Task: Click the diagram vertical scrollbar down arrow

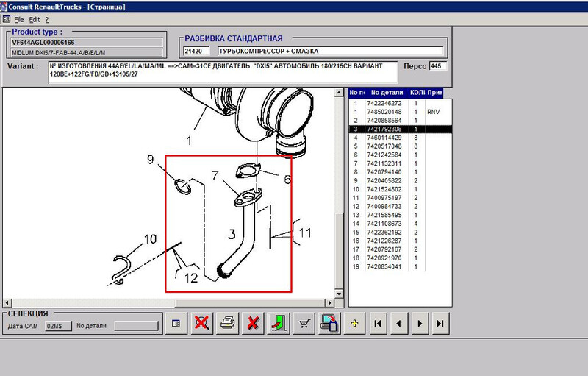Action: click(339, 294)
